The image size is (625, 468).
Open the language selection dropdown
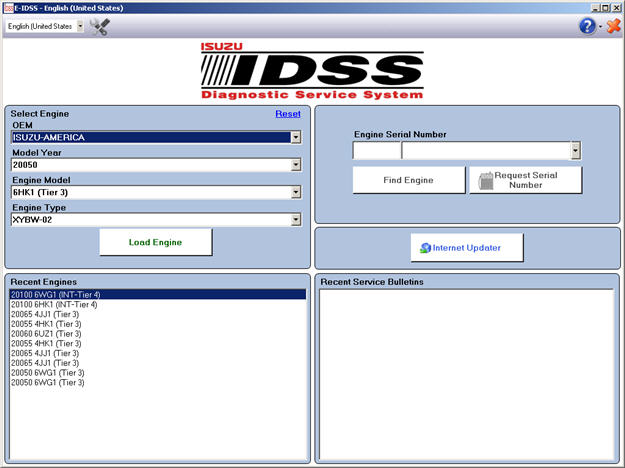(x=47, y=26)
